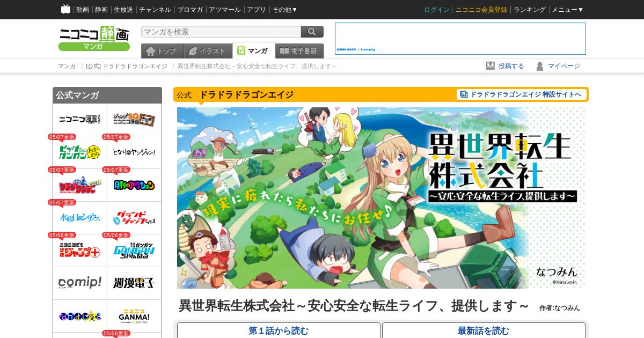The width and height of the screenshot is (644, 338).
Task: Open the ドラドラドラゴンエイジ 特設サイトへ button
Action: [x=522, y=94]
